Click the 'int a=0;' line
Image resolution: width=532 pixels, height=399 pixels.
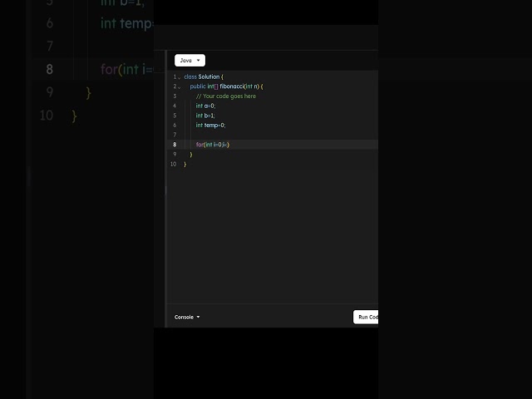[x=205, y=106]
